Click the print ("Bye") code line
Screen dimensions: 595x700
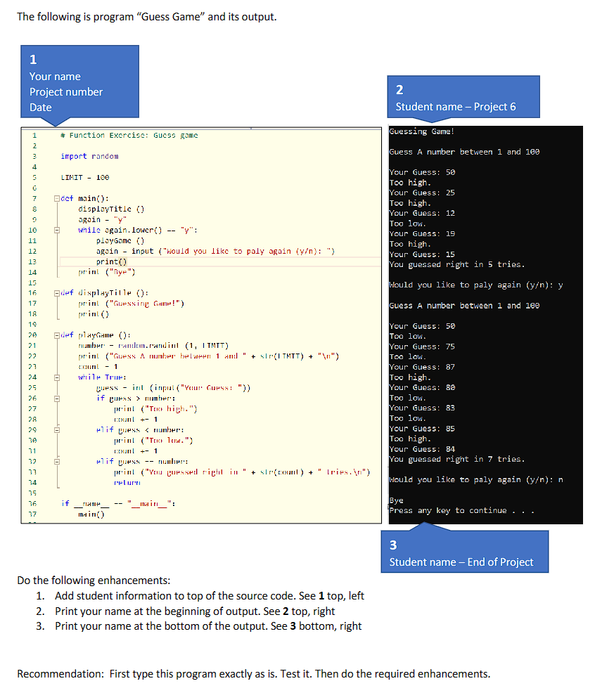[x=107, y=272]
